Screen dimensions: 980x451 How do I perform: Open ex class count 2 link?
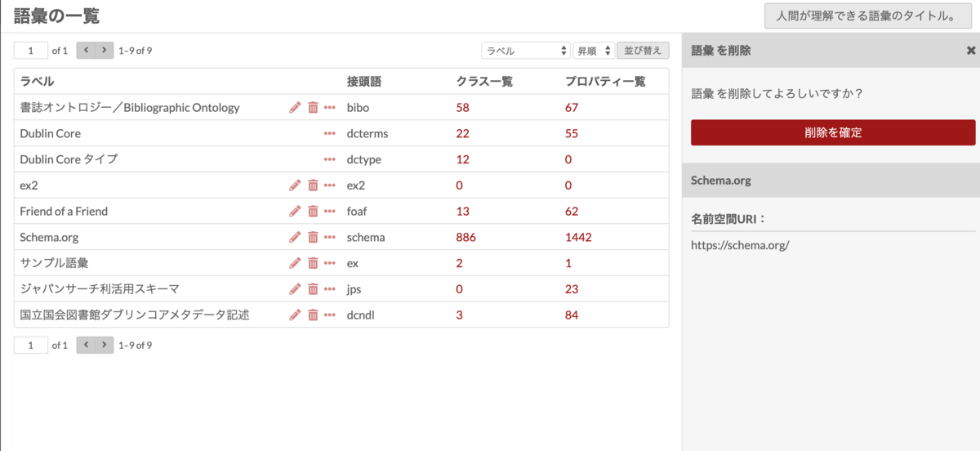click(x=459, y=263)
